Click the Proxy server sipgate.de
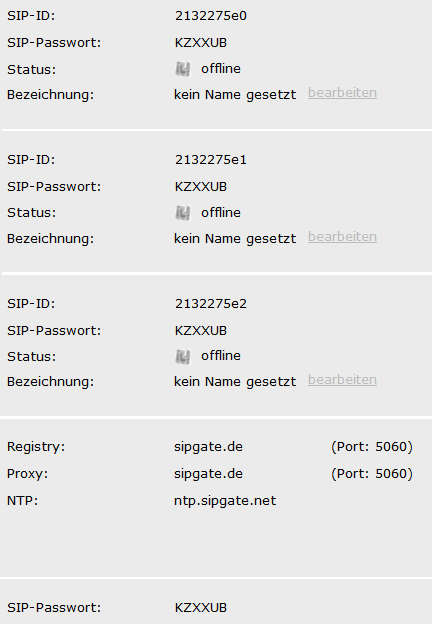 pos(208,474)
